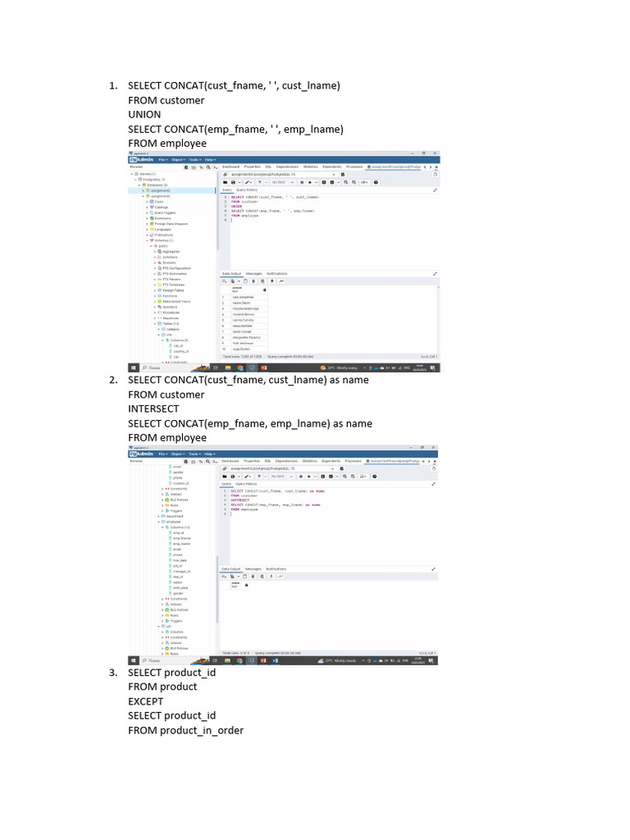The image size is (630, 840).
Task: Collapse Tables node in UNION screenshot tree
Action: [155, 323]
